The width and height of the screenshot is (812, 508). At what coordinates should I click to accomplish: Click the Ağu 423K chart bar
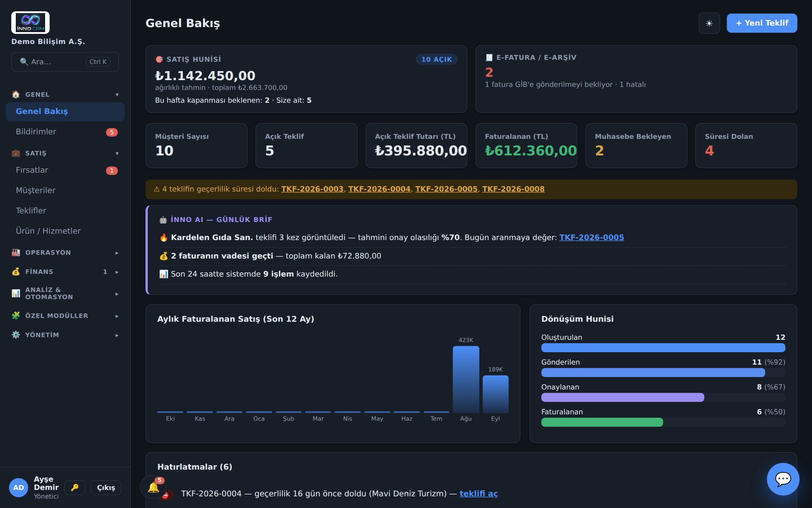(466, 379)
